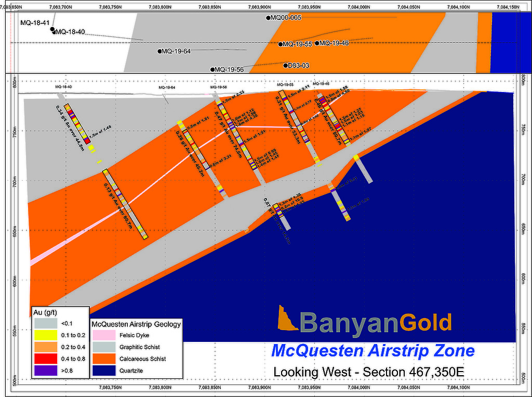Select the MQ-19-56 drill hole dot

[x=212, y=70]
